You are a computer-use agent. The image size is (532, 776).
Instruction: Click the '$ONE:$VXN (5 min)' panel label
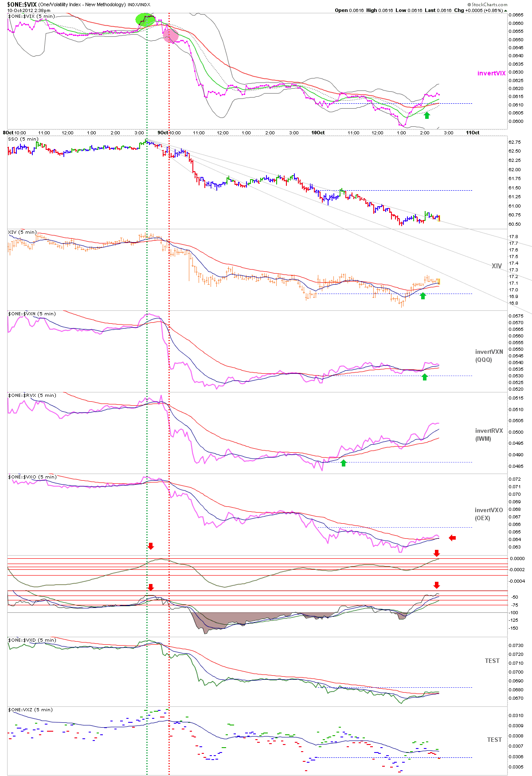[32, 314]
